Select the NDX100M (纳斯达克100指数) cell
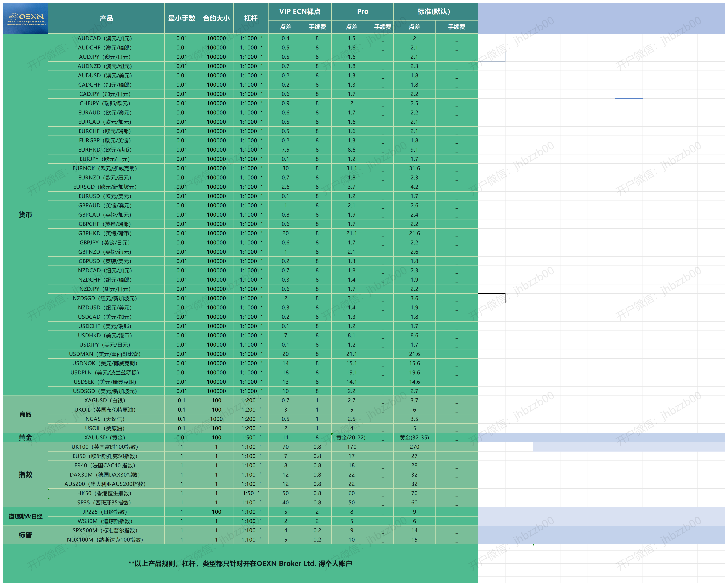Image resolution: width=728 pixels, height=586 pixels. click(106, 540)
